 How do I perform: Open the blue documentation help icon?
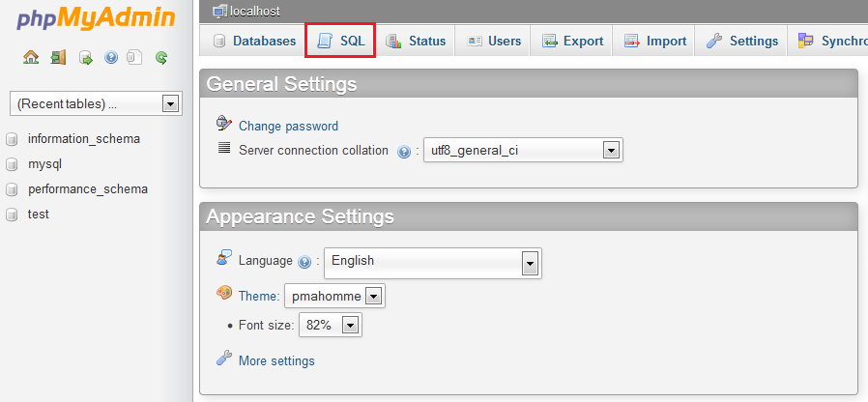tap(111, 57)
